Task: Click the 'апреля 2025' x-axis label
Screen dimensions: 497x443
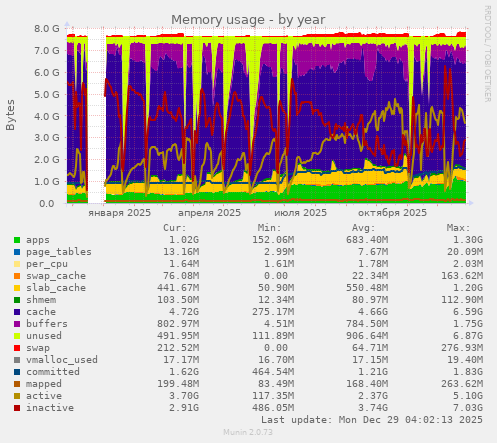Action: click(209, 213)
